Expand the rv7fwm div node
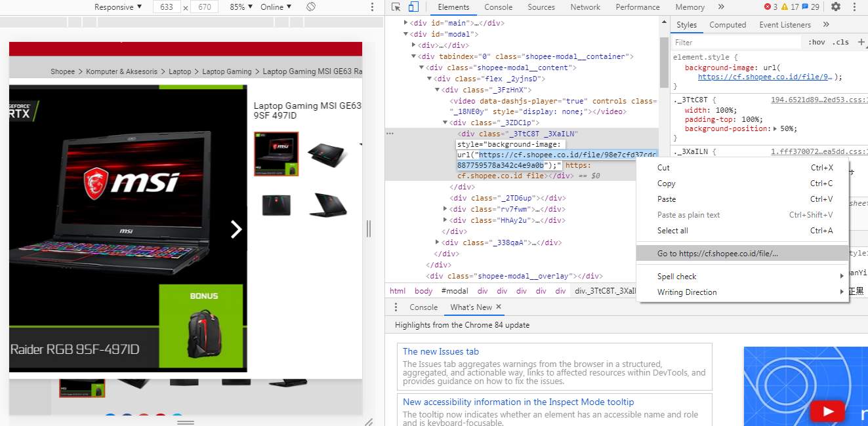868x426 pixels. pos(445,209)
